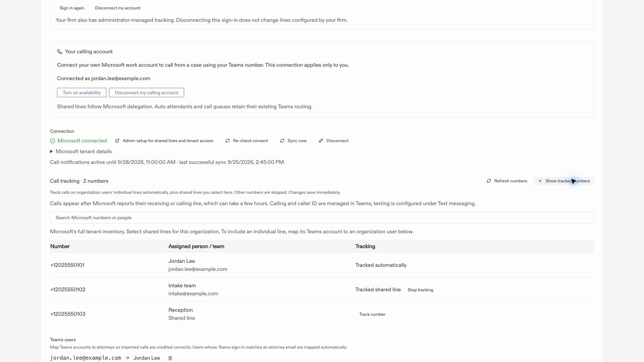This screenshot has height=362, width=644.
Task: Click Sign in again
Action: [x=72, y=8]
